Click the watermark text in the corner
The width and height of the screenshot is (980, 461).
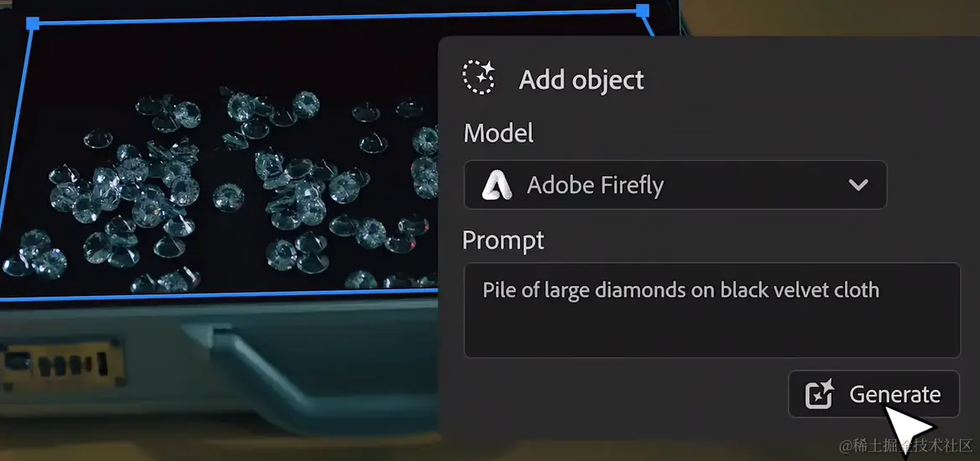coord(907,445)
